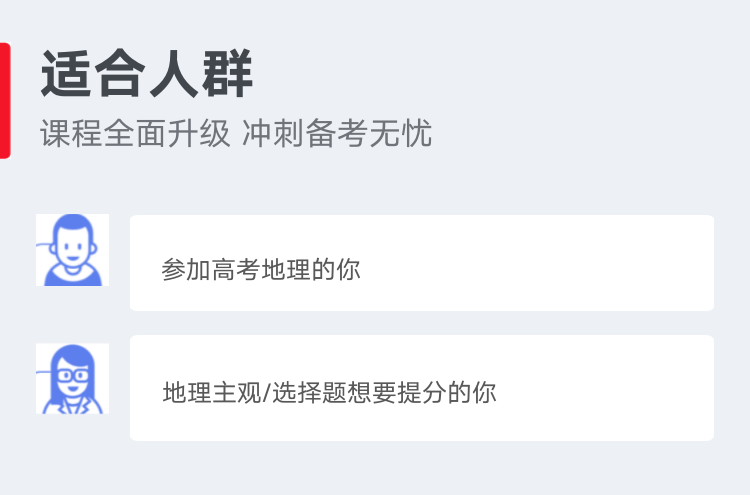Click the character 群 in the heading

click(x=227, y=73)
